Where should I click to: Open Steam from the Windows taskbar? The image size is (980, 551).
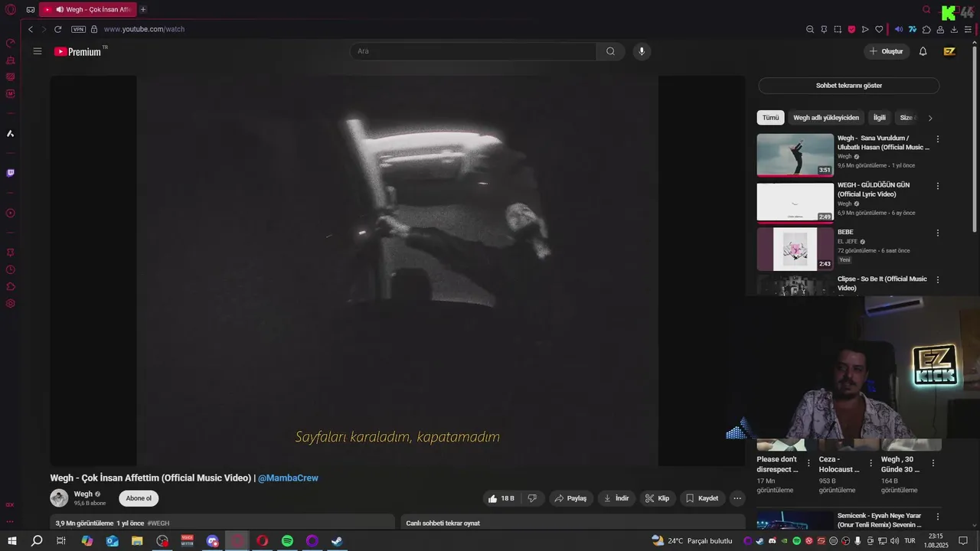[x=337, y=541]
